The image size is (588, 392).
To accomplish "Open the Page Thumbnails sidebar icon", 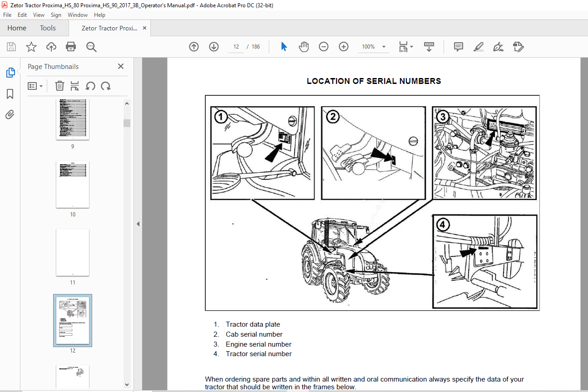I will [10, 73].
